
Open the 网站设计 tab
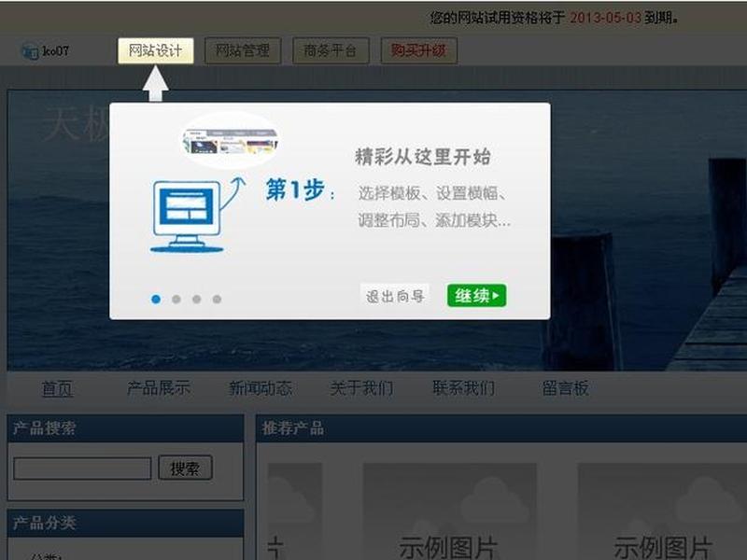pyautogui.click(x=156, y=50)
